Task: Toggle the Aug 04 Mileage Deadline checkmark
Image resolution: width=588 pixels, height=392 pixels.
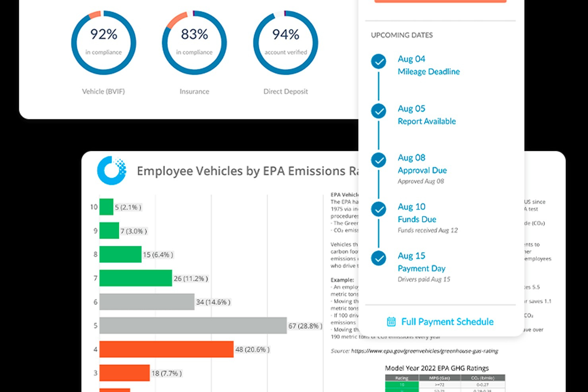Action: 378,62
